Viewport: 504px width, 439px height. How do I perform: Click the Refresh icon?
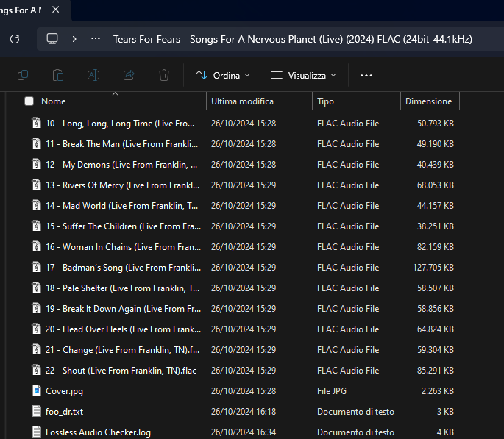tap(15, 39)
